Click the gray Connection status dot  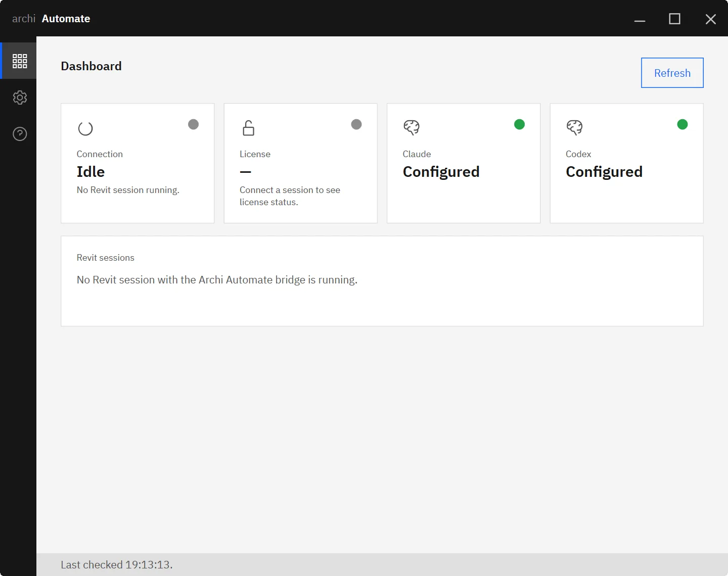pos(193,124)
